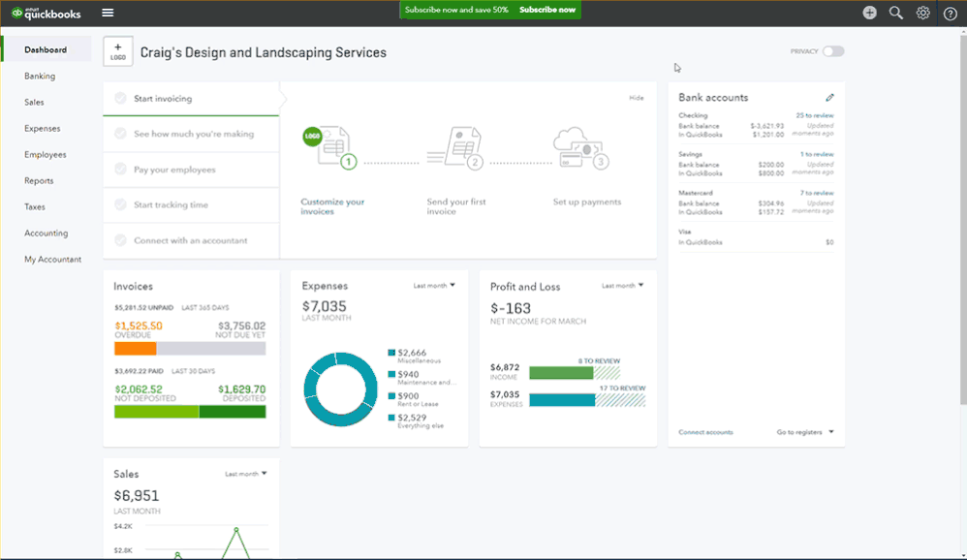
Task: Click the $2,529 Everything else entry
Action: [416, 420]
